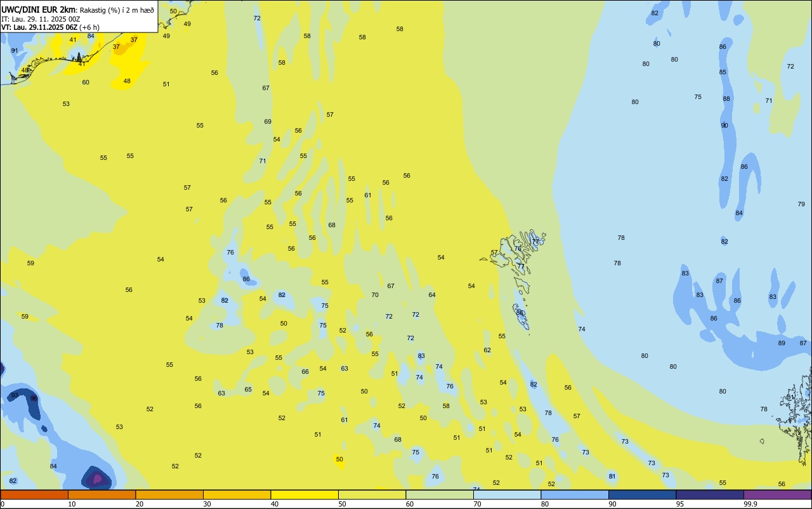Click the humidity value 91 on the map
The width and height of the screenshot is (812, 509).
click(15, 51)
